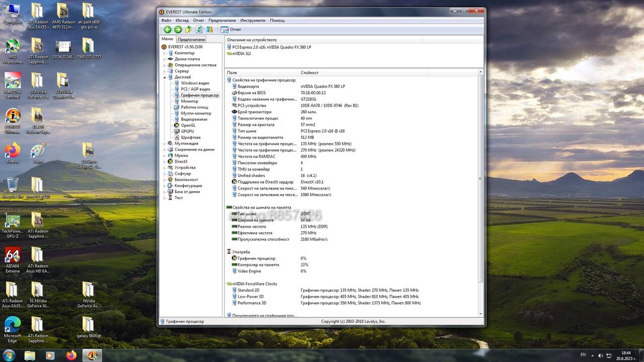Click the green Back arrow in EVEREST toolbar
644x362 pixels.
(168, 30)
